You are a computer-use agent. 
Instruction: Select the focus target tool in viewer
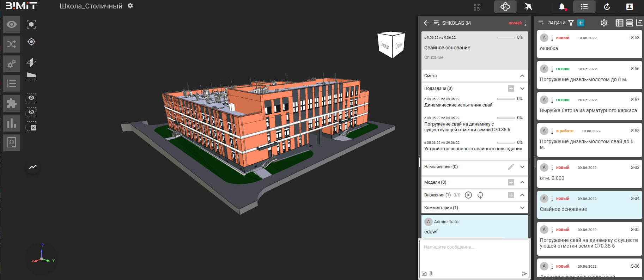pyautogui.click(x=31, y=42)
